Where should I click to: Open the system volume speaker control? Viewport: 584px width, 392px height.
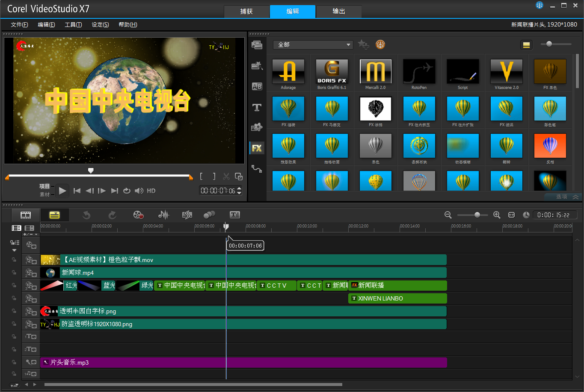pos(139,191)
